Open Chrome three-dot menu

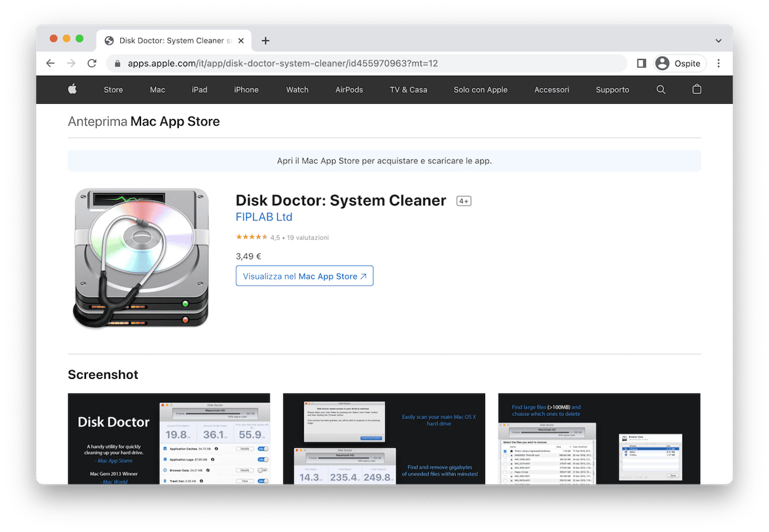[718, 63]
